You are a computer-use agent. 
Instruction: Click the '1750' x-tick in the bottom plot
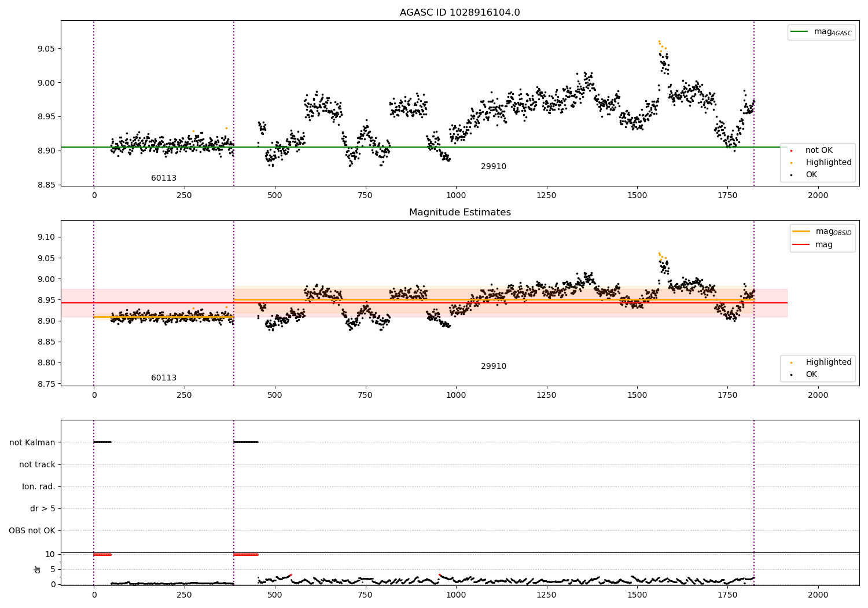[x=727, y=595]
